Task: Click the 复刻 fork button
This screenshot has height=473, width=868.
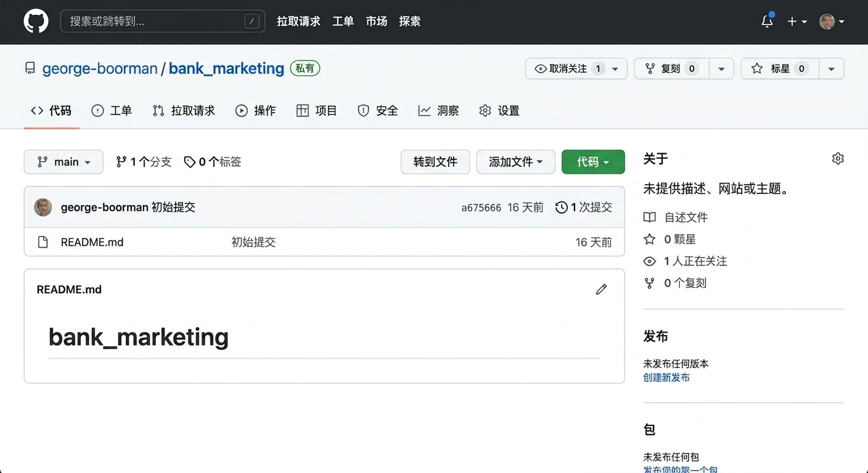Action: point(671,68)
